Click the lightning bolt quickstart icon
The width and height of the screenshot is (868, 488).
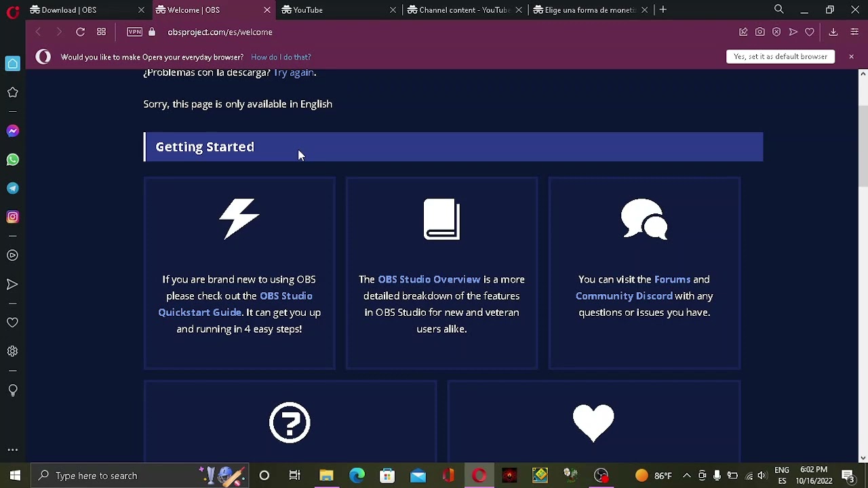coord(239,219)
